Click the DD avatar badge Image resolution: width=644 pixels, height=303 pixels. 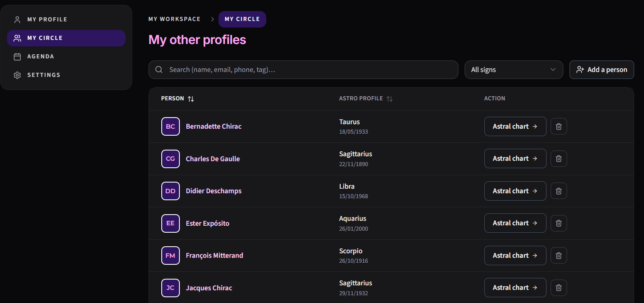[x=170, y=191]
